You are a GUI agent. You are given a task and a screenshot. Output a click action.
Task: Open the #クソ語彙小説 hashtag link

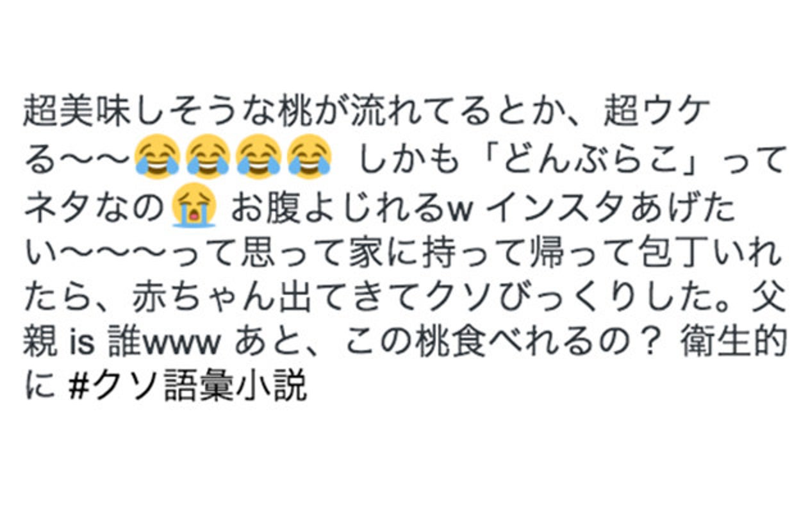pyautogui.click(x=188, y=386)
